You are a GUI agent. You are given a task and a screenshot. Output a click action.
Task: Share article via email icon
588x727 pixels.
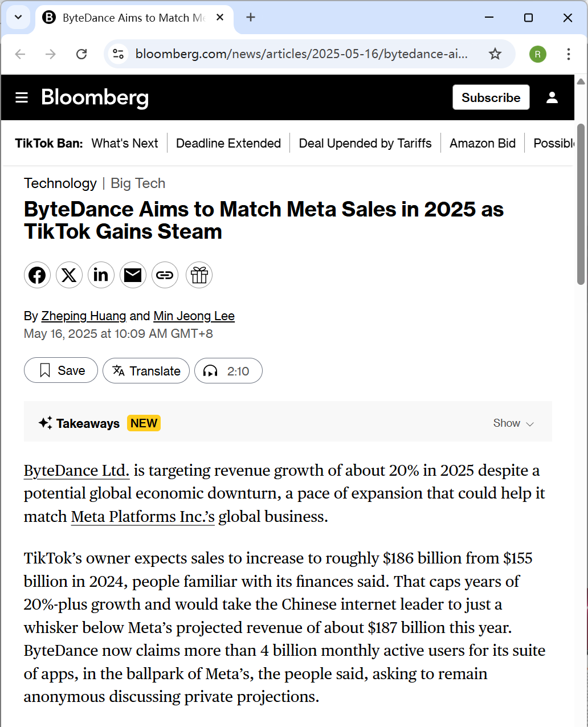coord(133,276)
